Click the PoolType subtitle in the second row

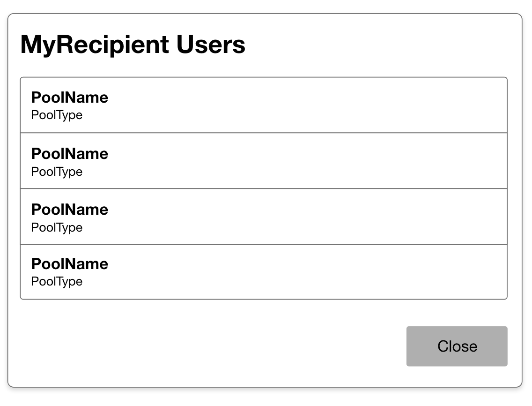click(57, 172)
